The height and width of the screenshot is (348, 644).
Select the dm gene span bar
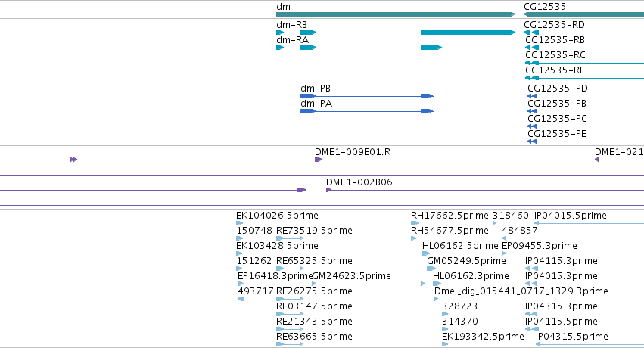pos(396,14)
